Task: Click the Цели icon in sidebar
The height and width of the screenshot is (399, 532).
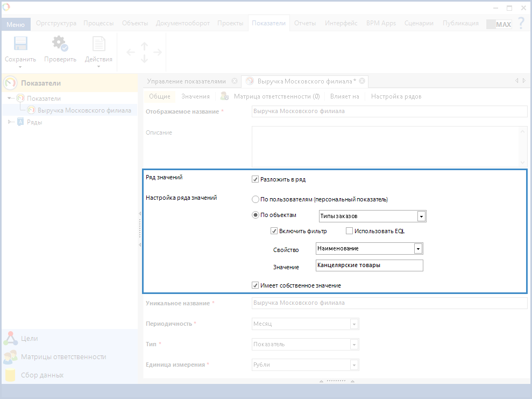Action: coord(11,339)
